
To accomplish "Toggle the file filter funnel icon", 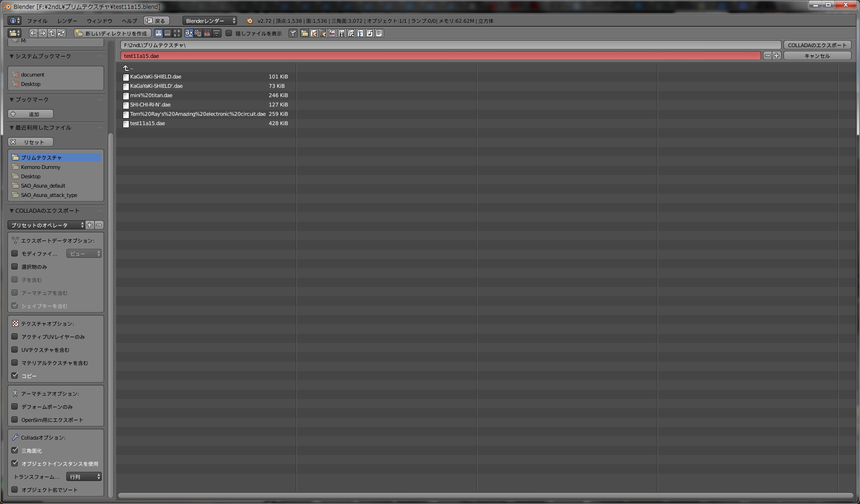I will (293, 33).
